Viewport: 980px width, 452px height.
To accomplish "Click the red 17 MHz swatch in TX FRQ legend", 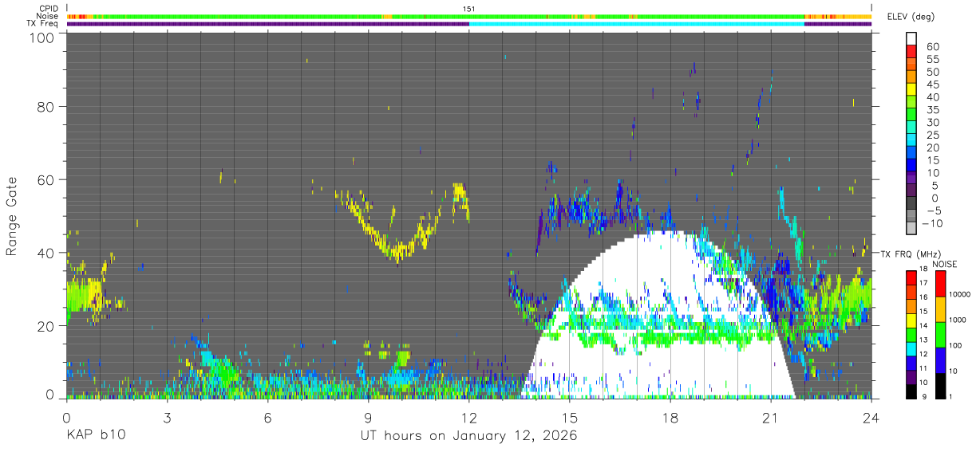I will click(x=911, y=278).
